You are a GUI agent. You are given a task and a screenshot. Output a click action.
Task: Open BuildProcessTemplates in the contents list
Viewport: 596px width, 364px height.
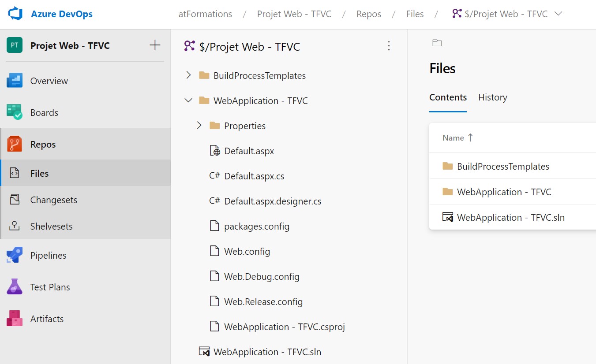[x=503, y=167]
